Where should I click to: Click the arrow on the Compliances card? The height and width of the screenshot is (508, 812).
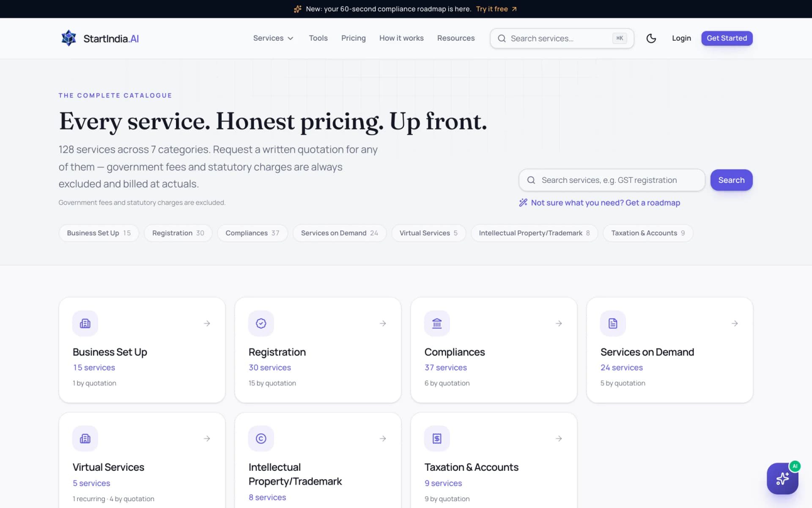coord(559,323)
